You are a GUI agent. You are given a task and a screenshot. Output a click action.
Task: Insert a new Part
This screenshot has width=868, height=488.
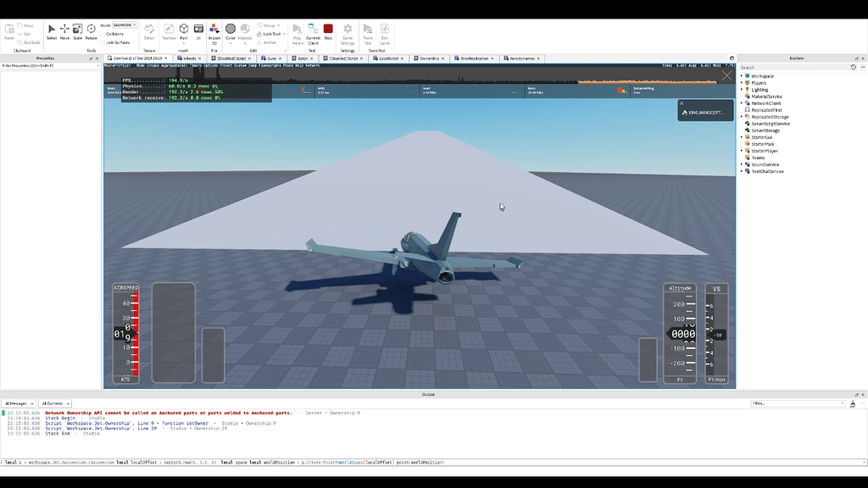click(x=183, y=28)
